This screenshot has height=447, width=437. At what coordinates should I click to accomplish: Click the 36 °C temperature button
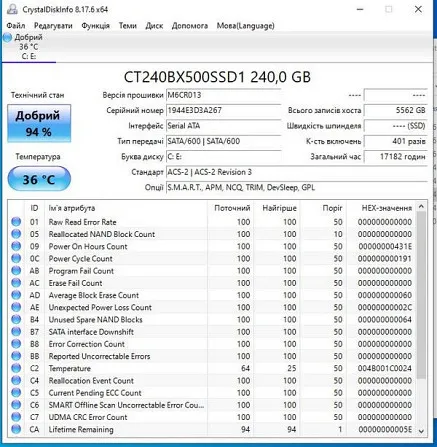pos(39,180)
